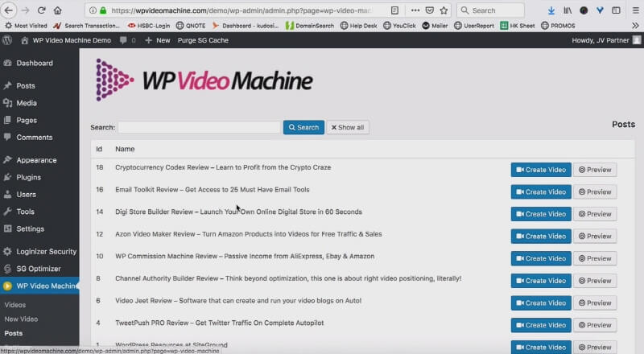Click the URL address bar

(242, 10)
